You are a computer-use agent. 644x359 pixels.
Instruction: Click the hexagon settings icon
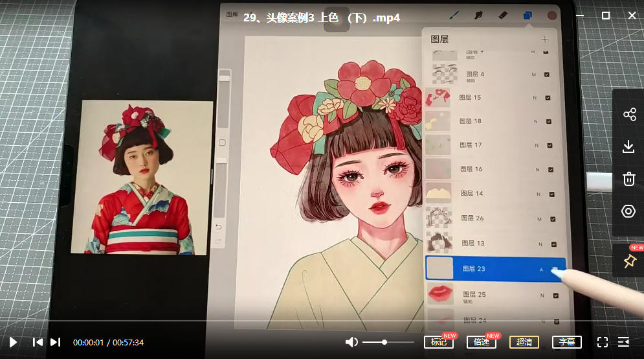629,211
